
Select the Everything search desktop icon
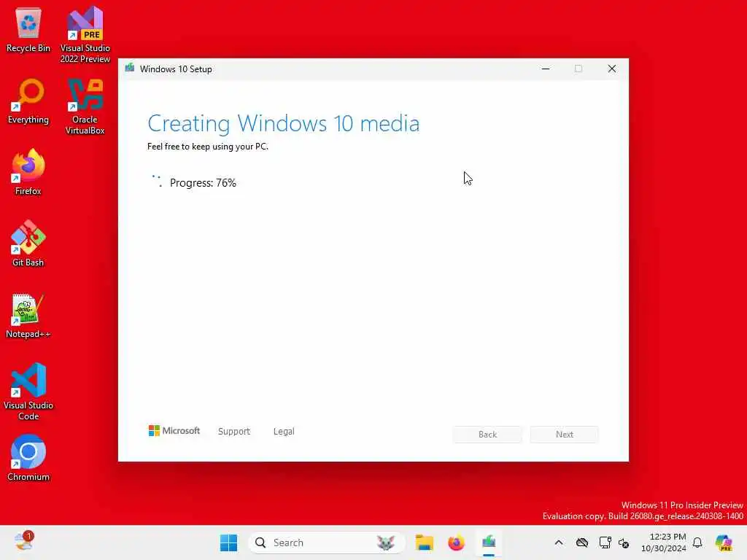pos(28,101)
